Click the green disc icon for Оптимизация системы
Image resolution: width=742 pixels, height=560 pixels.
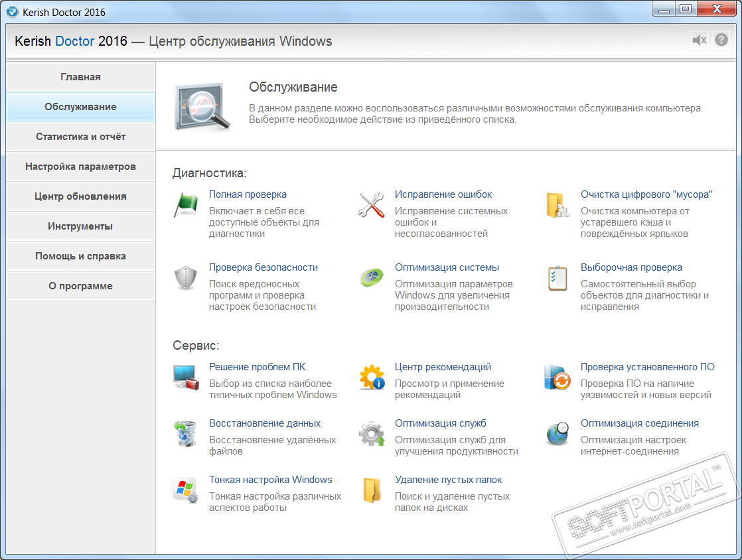click(x=372, y=277)
